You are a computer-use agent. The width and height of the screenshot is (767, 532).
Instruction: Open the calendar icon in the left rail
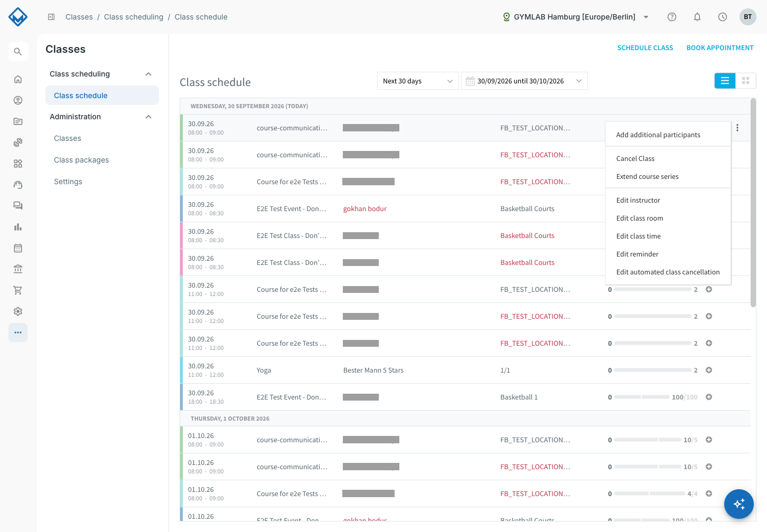[18, 248]
